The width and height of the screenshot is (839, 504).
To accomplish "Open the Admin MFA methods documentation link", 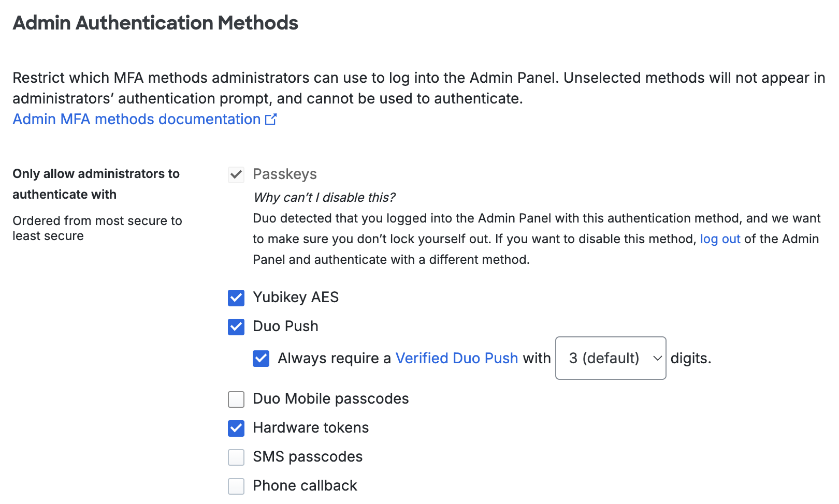I will (135, 119).
